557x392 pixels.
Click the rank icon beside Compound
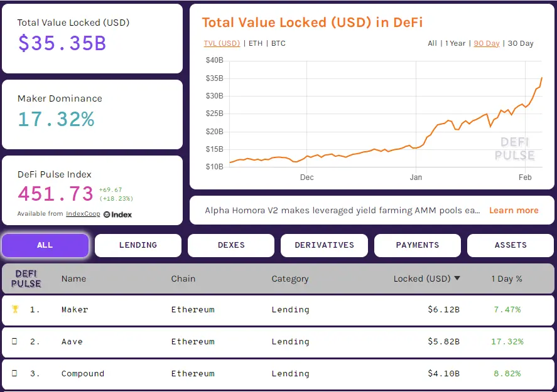(14, 373)
